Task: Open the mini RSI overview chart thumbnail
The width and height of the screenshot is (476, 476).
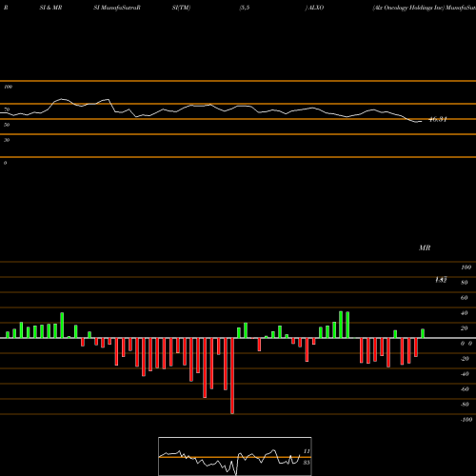Action: [x=235, y=456]
